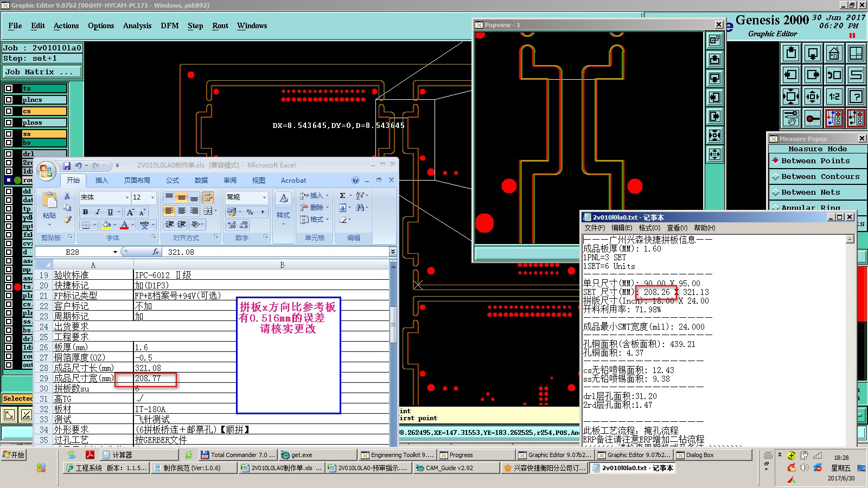Click the Popview pan left icon
The image size is (868, 488).
point(715,97)
